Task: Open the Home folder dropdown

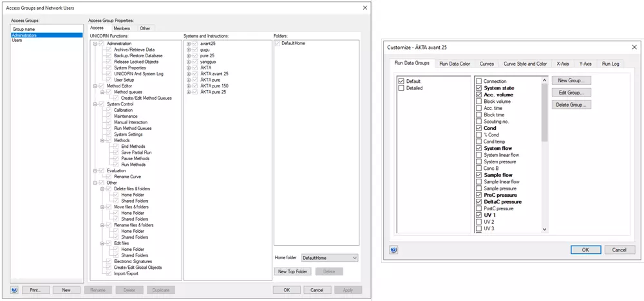Action: pyautogui.click(x=329, y=258)
